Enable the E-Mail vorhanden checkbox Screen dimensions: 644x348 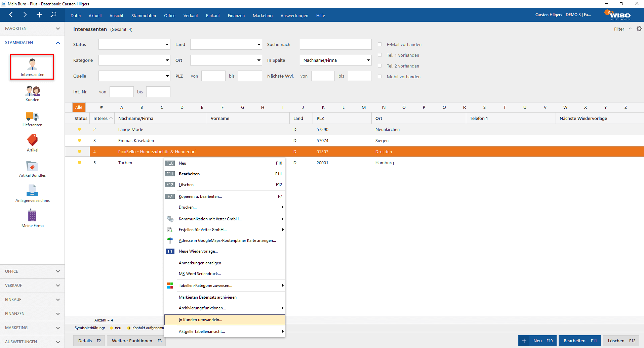tap(380, 44)
